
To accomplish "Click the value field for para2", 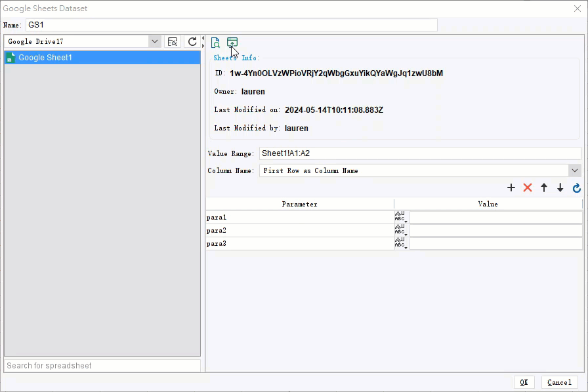I will click(495, 231).
